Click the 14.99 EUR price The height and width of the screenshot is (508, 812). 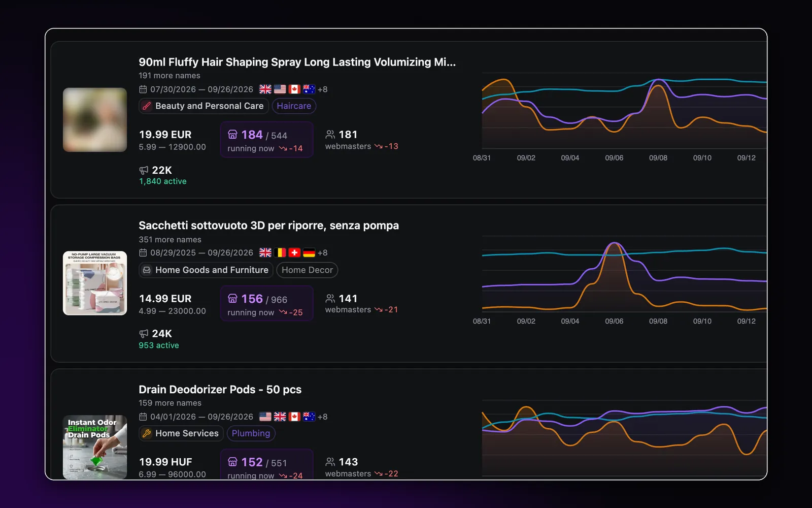click(x=165, y=299)
